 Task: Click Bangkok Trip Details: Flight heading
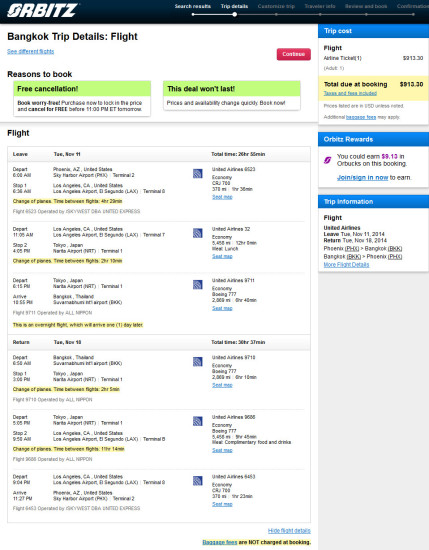pyautogui.click(x=72, y=36)
